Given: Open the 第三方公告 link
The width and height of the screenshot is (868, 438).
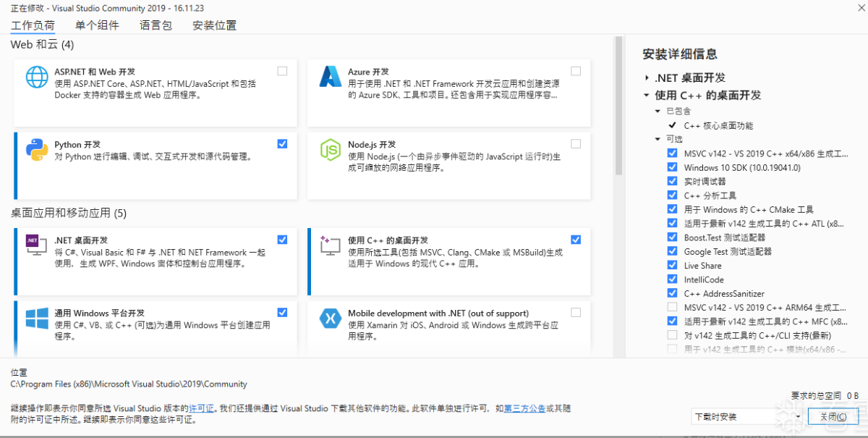Looking at the screenshot, I should click(524, 408).
